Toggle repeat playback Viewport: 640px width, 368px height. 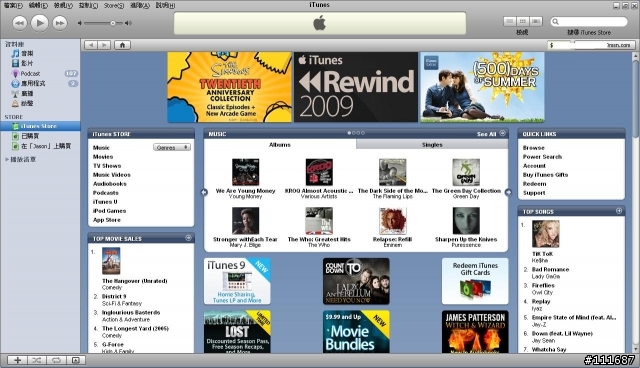(56, 360)
